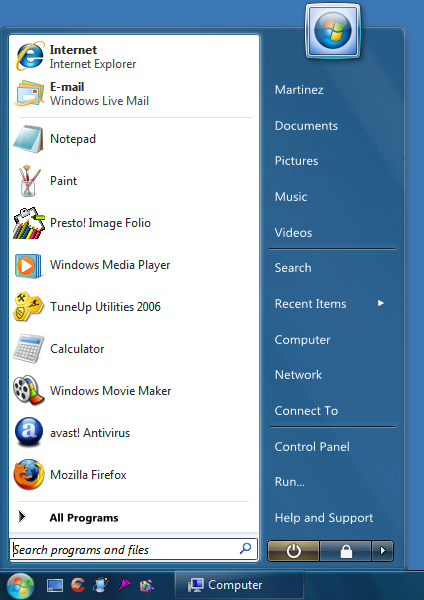Click the power button
The height and width of the screenshot is (600, 424).
tap(293, 551)
